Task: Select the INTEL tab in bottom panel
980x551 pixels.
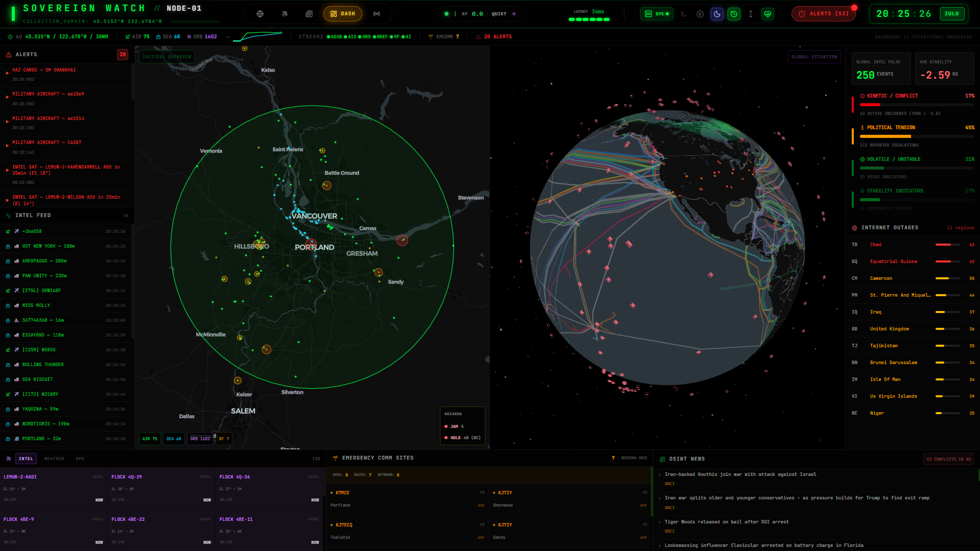Action: (26, 459)
